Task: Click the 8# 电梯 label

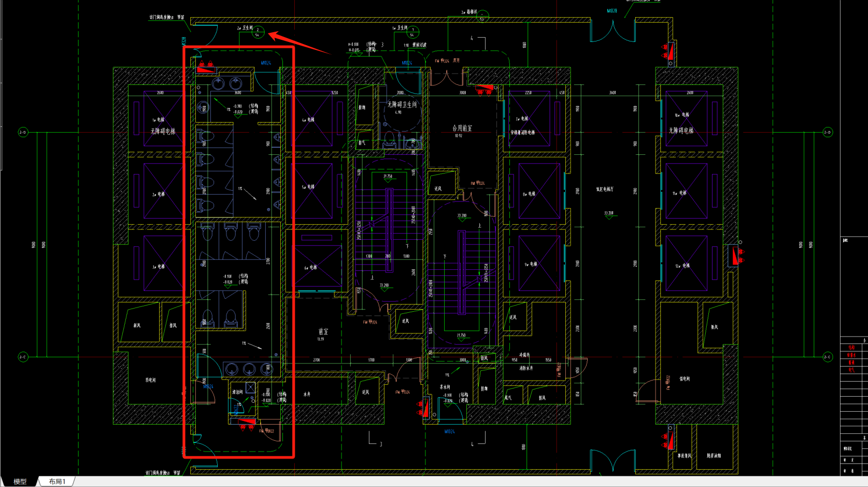Action: (x=529, y=194)
